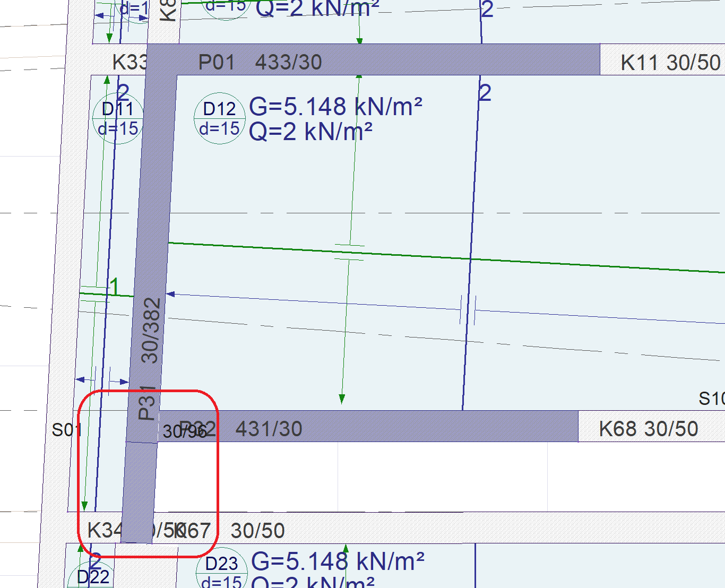The image size is (725, 588).
Task: Click the K11 30/50 beam label
Action: 670,63
